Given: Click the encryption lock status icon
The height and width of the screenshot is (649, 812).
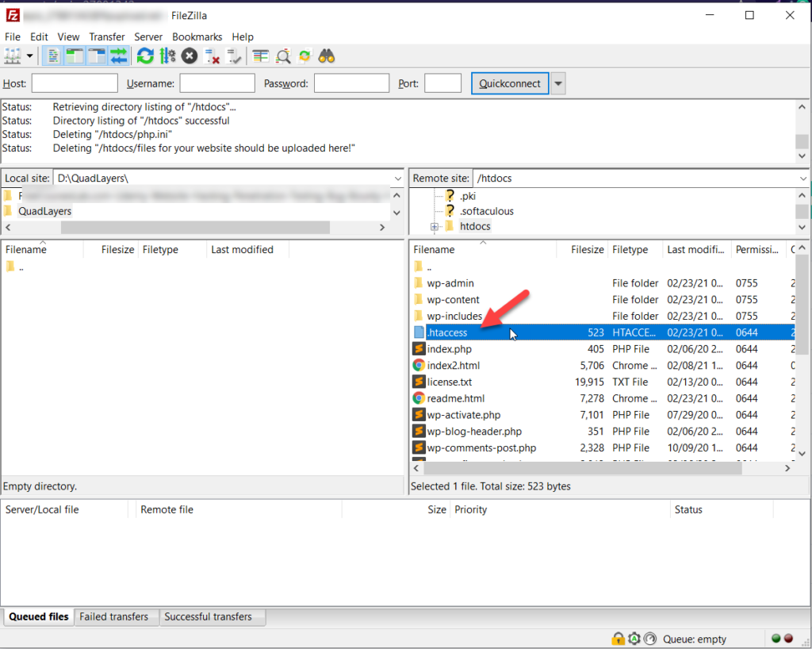Looking at the screenshot, I should pos(619,639).
